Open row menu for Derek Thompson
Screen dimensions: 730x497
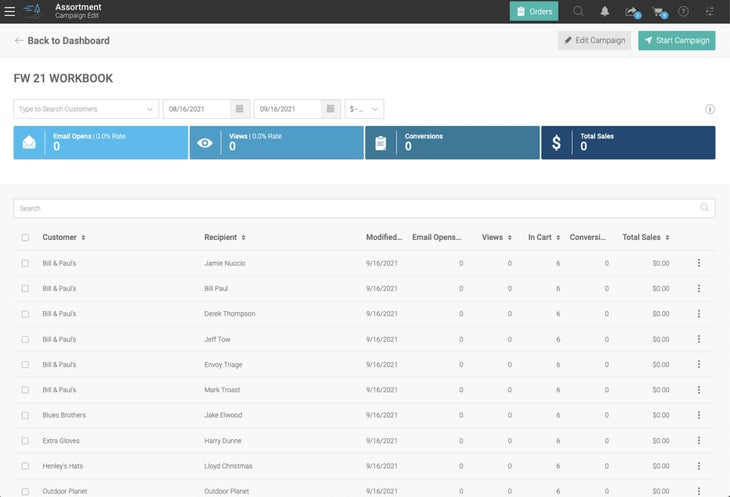[x=699, y=314]
